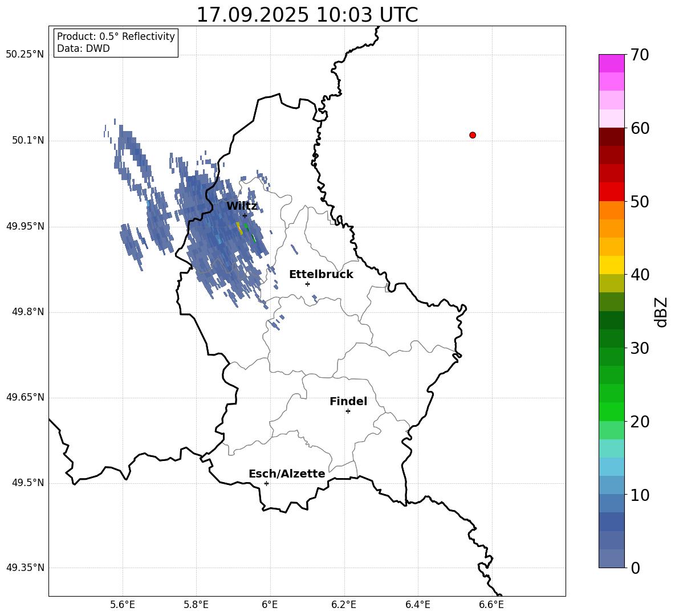Click the 49.5°N latitude label

pos(27,483)
